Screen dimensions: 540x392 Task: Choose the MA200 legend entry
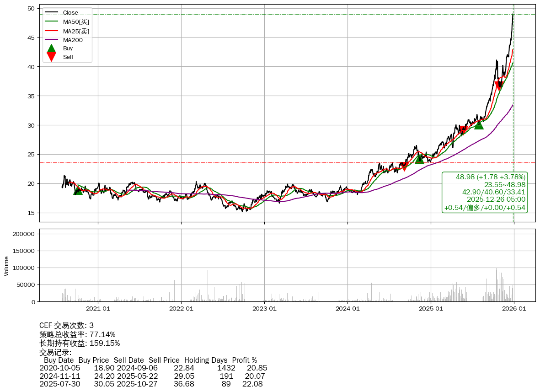73,40
